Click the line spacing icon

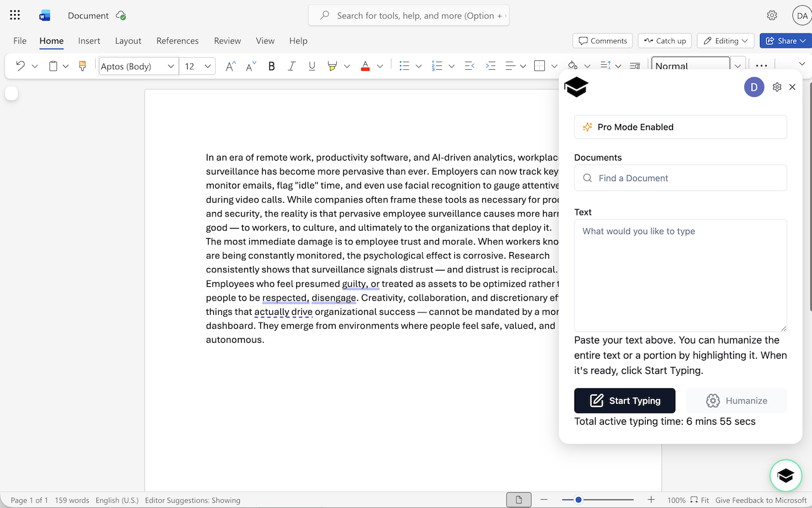(605, 65)
